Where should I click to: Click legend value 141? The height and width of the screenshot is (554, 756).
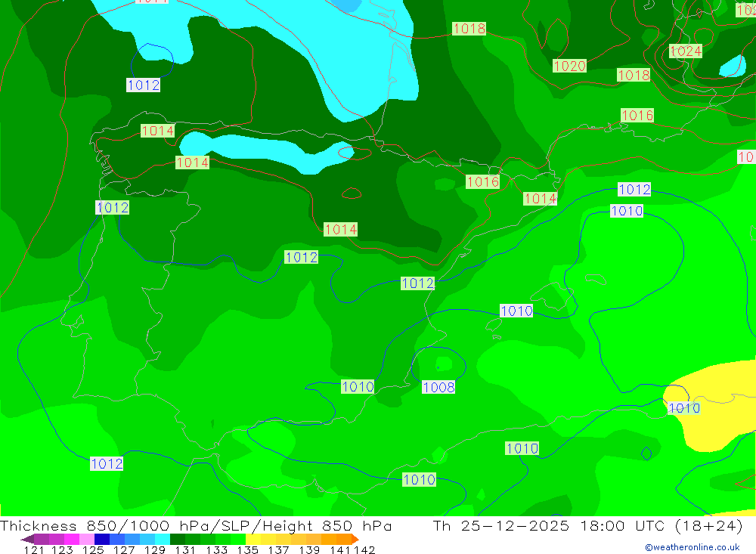click(340, 549)
